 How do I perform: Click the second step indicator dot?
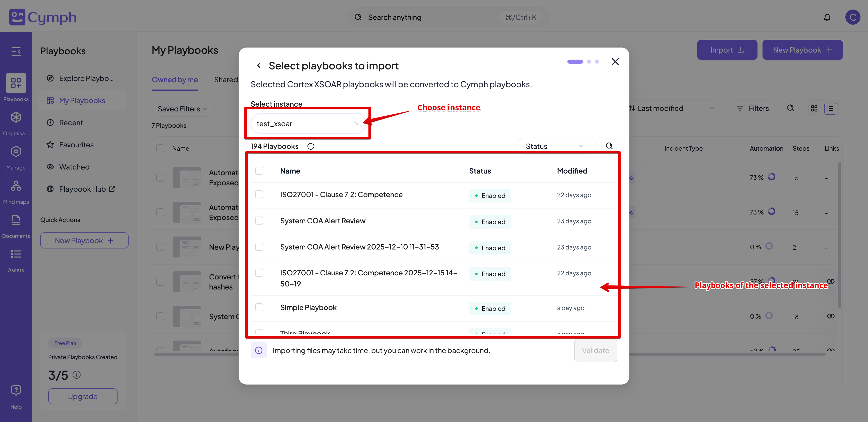[x=589, y=61]
